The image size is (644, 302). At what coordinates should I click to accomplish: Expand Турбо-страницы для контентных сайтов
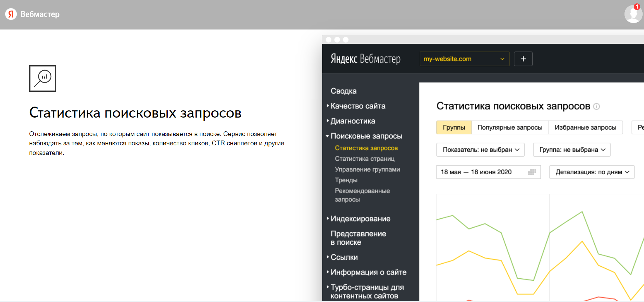365,291
